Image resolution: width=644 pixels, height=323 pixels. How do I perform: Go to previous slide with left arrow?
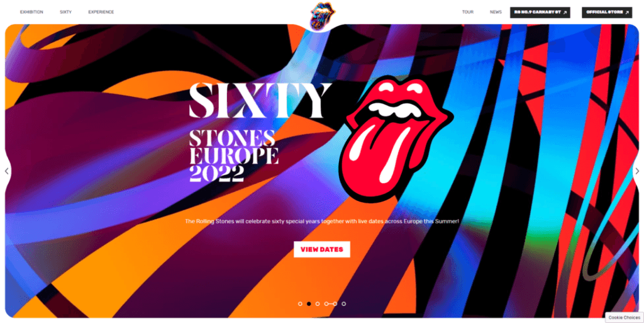(x=6, y=171)
